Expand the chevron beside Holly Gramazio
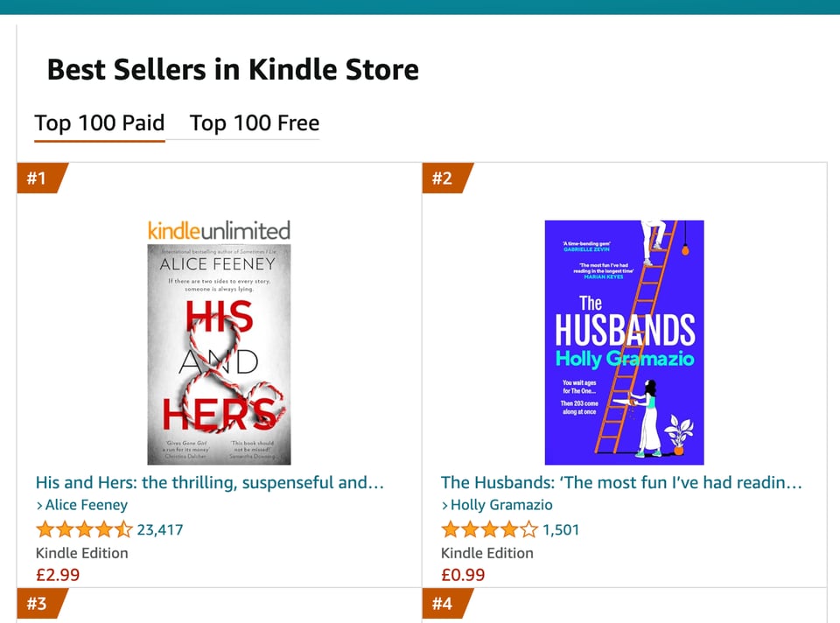The height and width of the screenshot is (623, 840). coord(446,505)
